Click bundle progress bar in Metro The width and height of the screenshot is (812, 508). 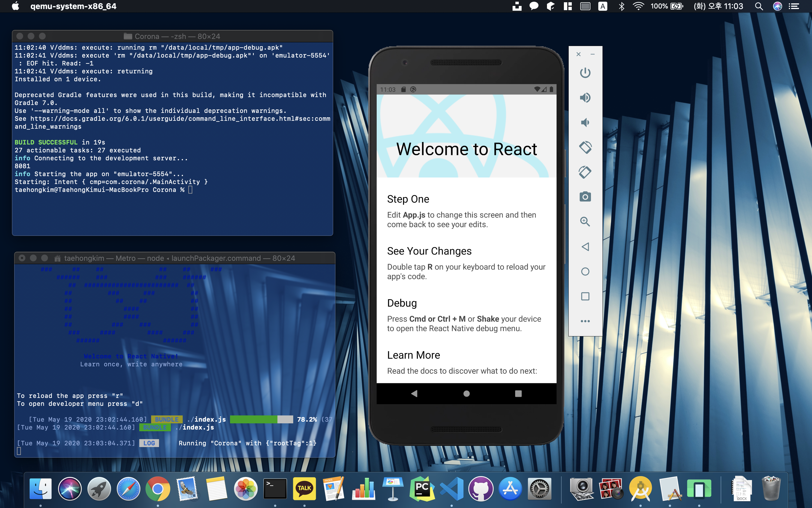(x=261, y=419)
